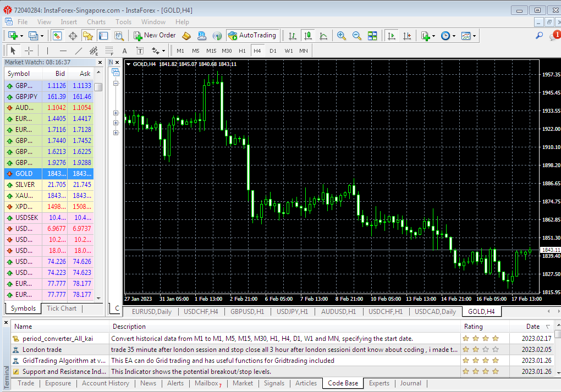Image resolution: width=561 pixels, height=392 pixels.
Task: Open the Strategy Tester icon
Action: [119, 36]
